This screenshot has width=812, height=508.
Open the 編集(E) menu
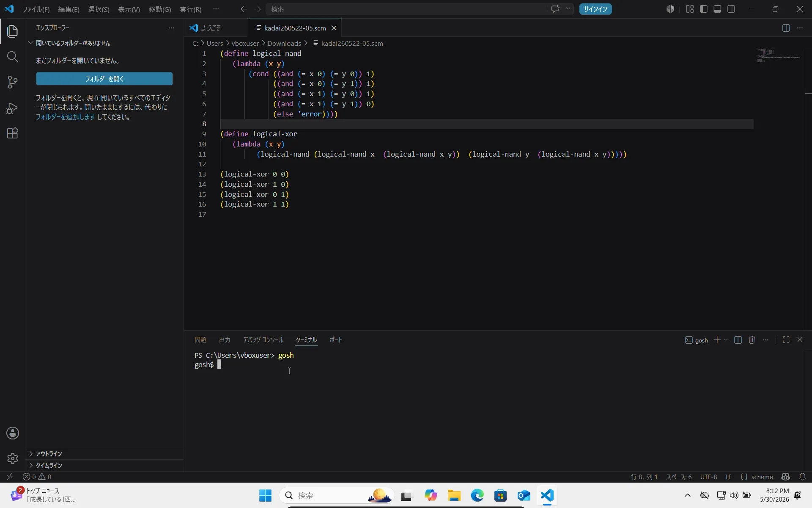69,9
